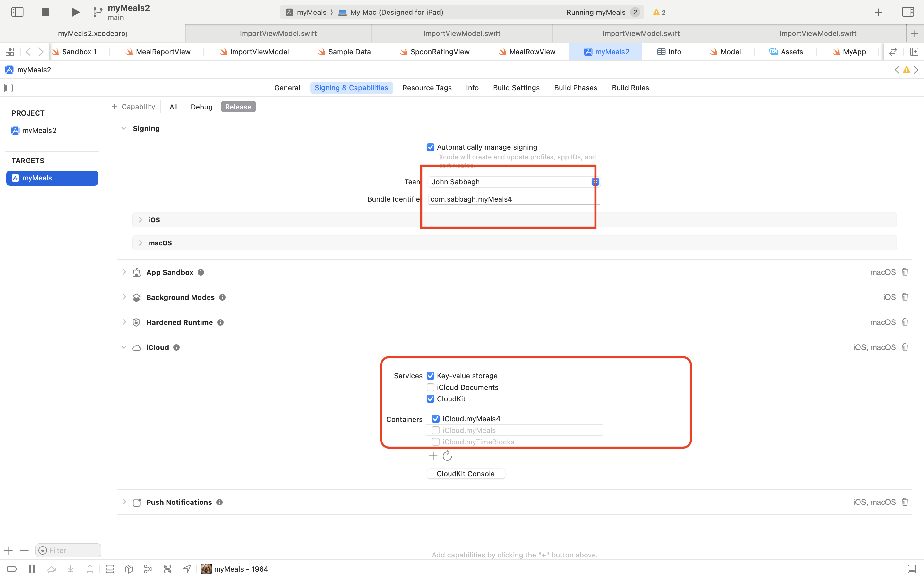924x578 pixels.
Task: Delete the iCloud capability
Action: (x=905, y=347)
